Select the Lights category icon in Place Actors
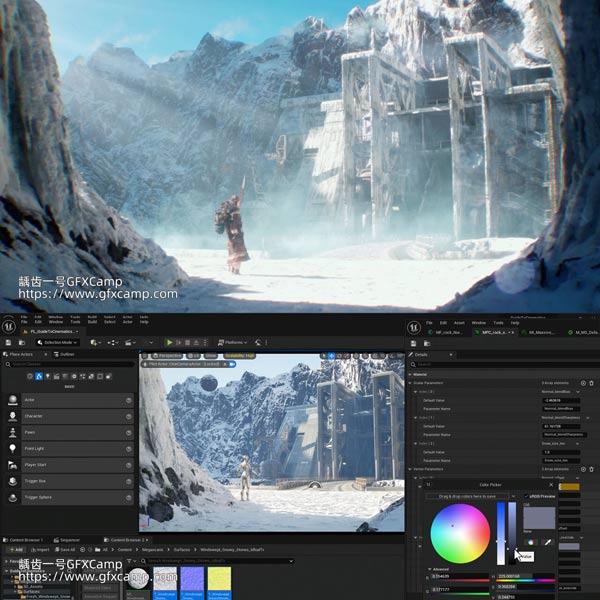600x600 pixels. pyautogui.click(x=48, y=377)
